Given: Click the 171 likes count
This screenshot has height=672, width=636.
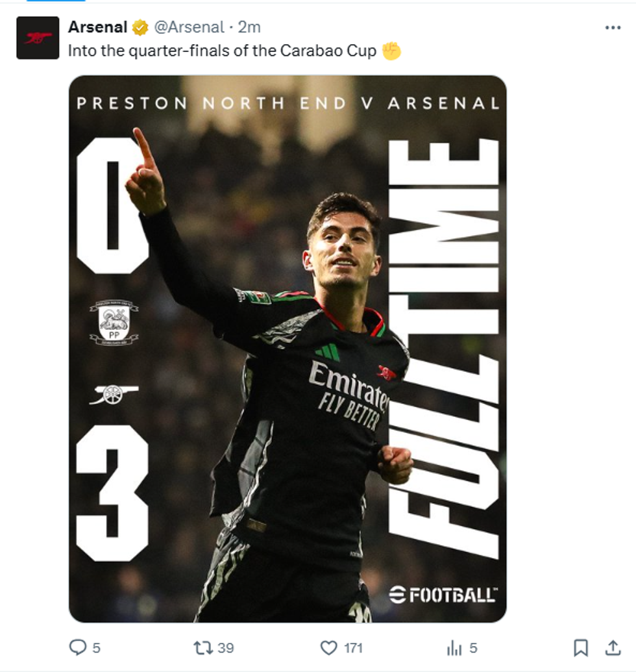Looking at the screenshot, I should 353,647.
